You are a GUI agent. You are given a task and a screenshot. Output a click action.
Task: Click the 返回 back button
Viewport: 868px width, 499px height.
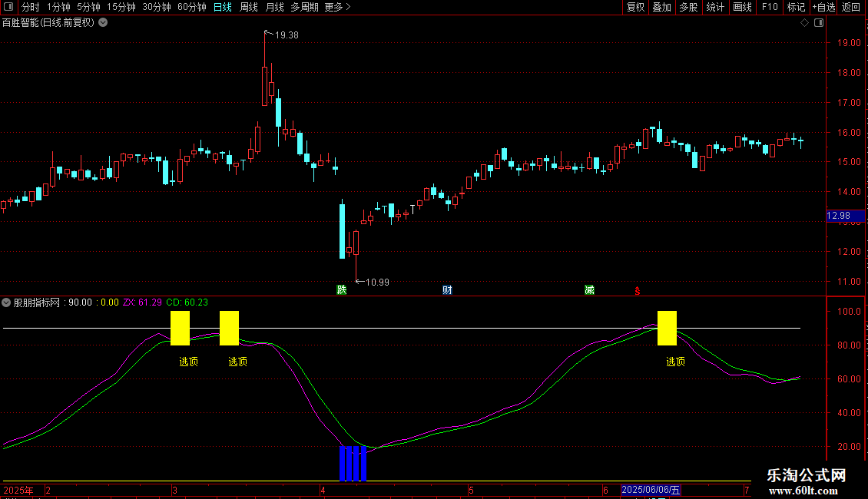[851, 7]
